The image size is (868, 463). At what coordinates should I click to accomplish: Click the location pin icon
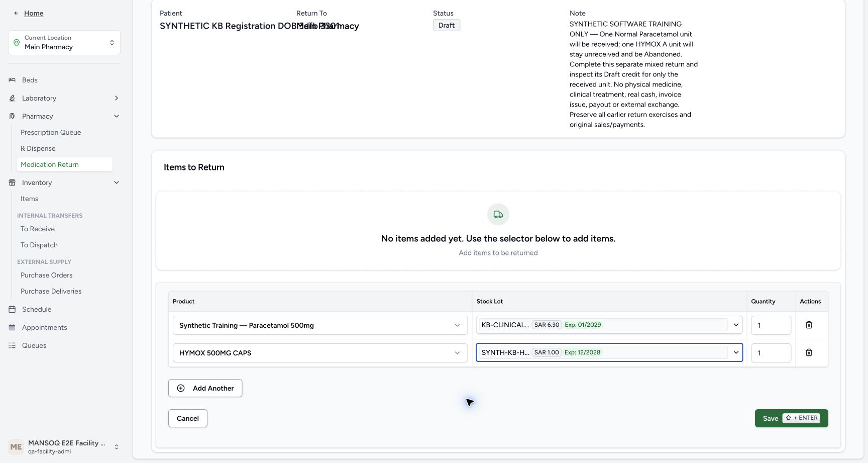coord(17,43)
